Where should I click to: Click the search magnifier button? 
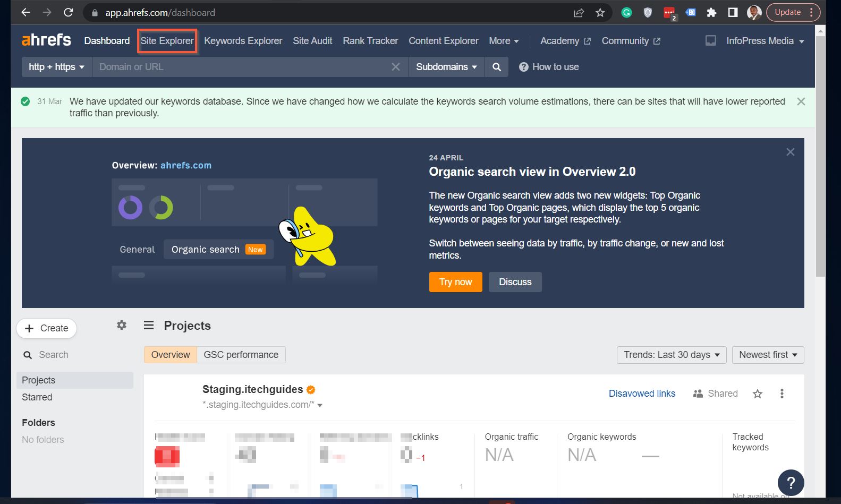click(497, 67)
